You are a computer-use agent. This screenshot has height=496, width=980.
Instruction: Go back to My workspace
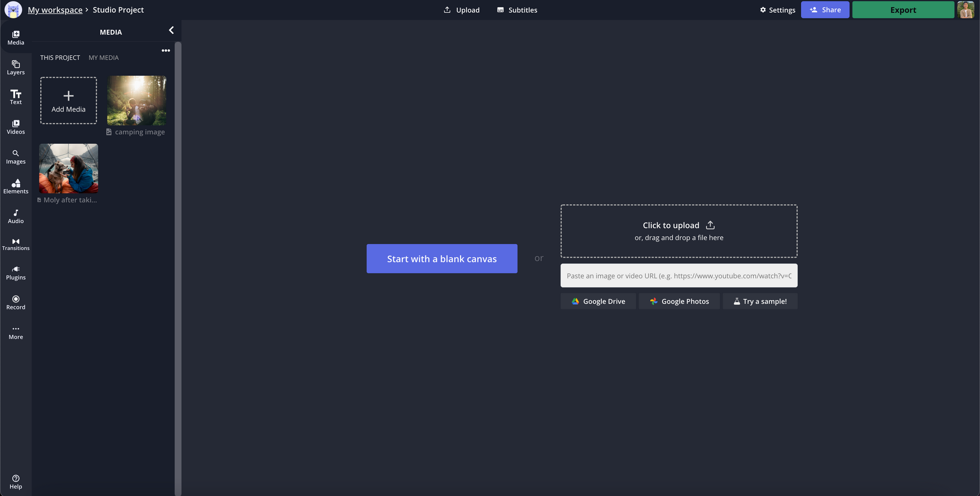pos(55,10)
